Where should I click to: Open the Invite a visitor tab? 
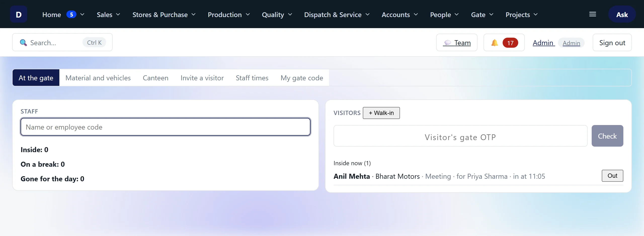(202, 78)
